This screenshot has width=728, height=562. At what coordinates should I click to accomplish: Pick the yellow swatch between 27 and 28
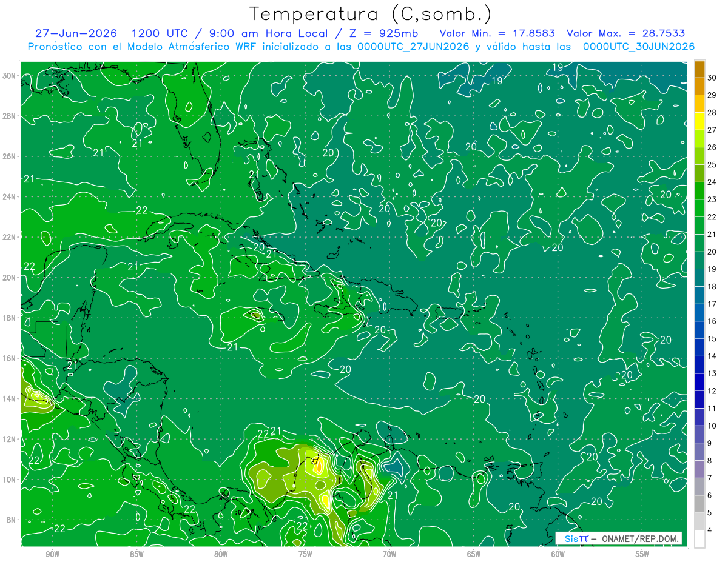click(699, 121)
